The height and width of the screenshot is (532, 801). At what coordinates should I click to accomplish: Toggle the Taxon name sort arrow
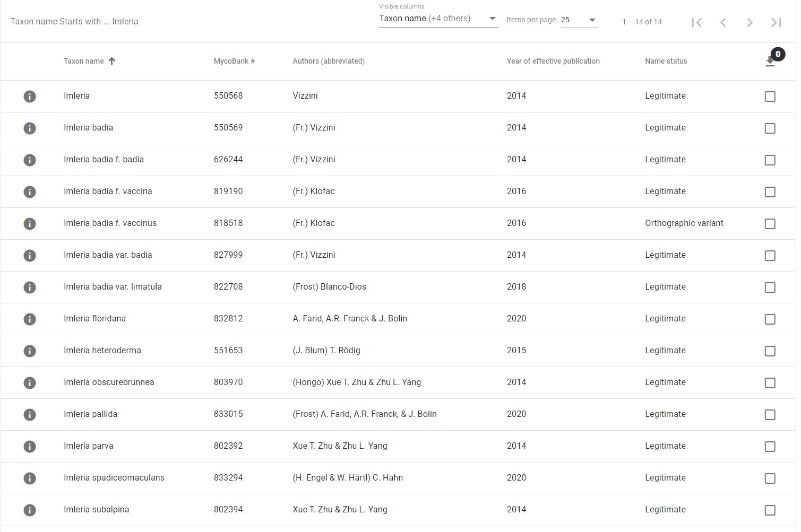click(x=111, y=61)
